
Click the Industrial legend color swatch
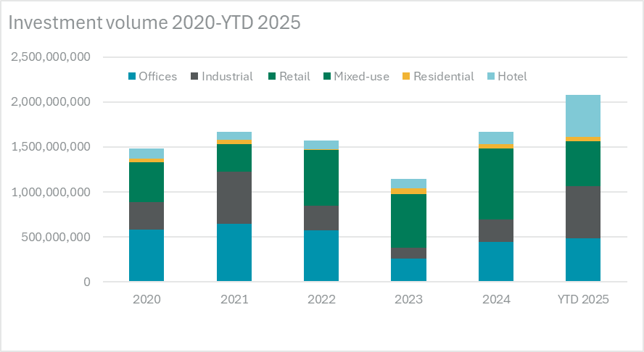(194, 77)
